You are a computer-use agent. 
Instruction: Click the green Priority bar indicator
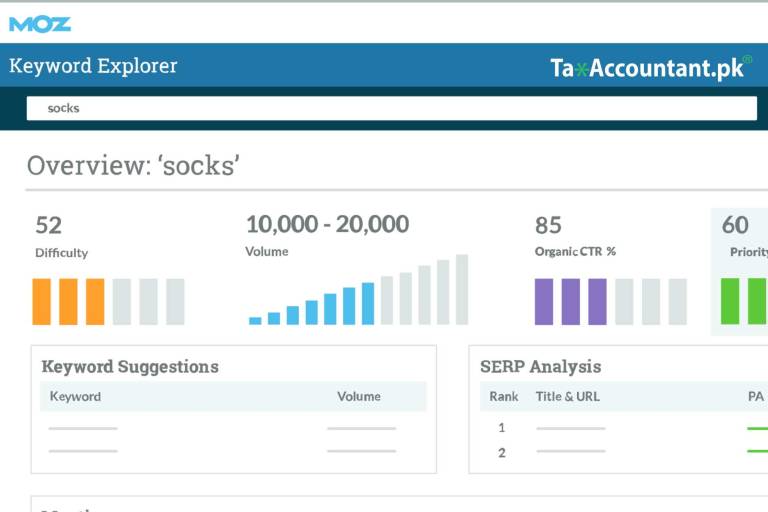pyautogui.click(x=744, y=301)
